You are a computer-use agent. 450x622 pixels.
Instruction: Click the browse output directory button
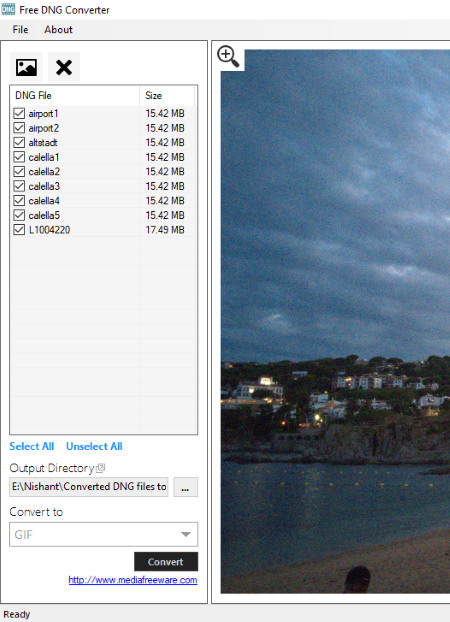pos(185,487)
